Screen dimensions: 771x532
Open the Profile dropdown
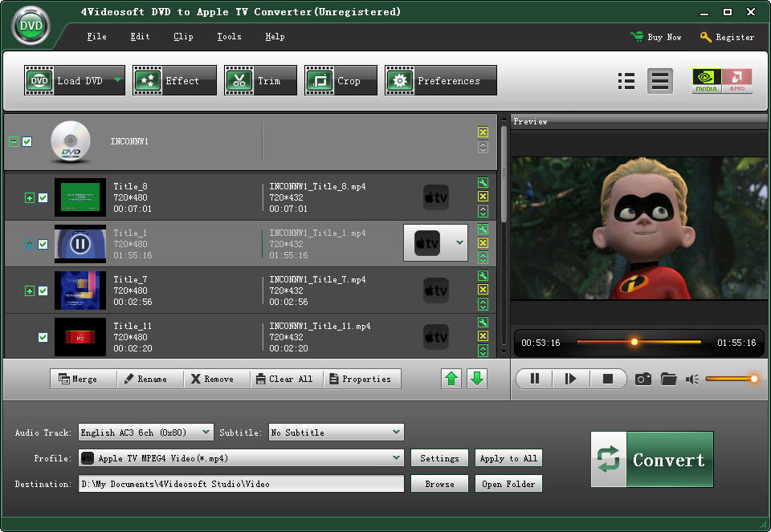[x=241, y=458]
